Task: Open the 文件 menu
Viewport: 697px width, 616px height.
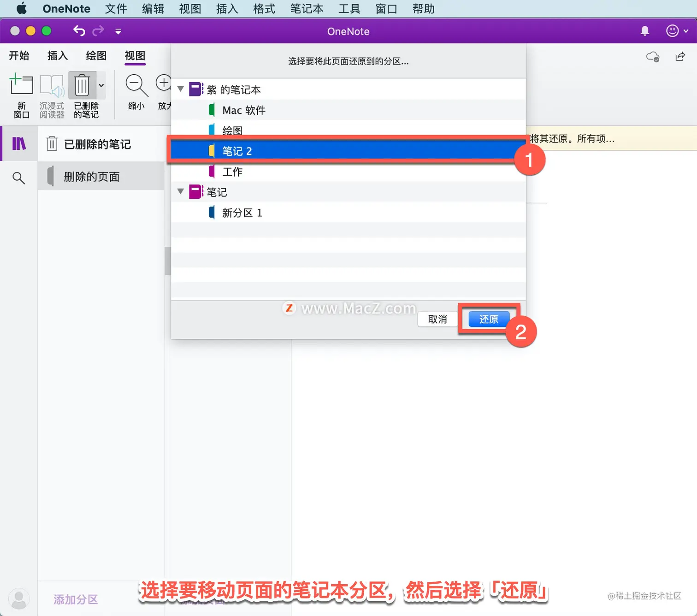Action: (116, 8)
